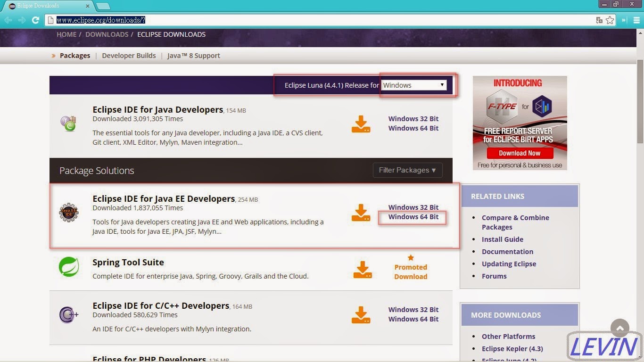Click the "Downloaded 3,091,305 Times" text
Image resolution: width=644 pixels, height=362 pixels.
point(138,119)
